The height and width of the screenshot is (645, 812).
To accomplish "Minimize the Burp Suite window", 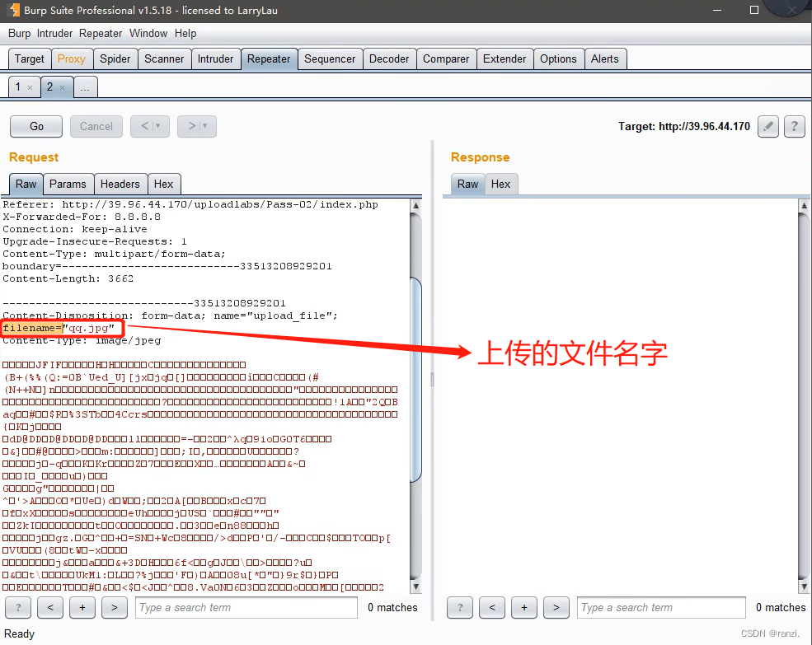I will (717, 11).
